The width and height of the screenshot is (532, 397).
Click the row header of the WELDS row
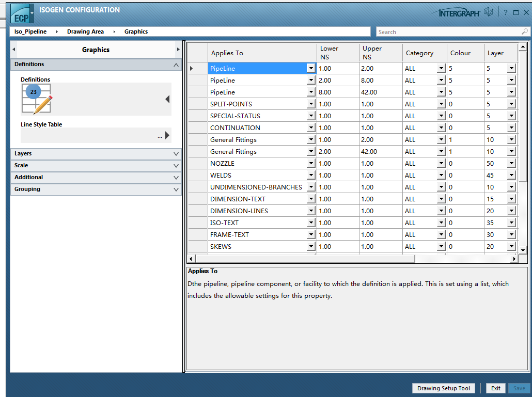coord(198,176)
